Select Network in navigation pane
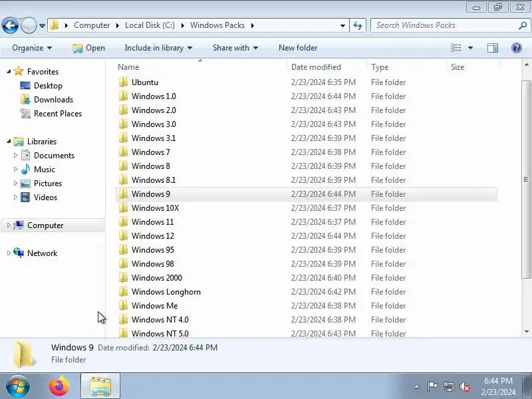This screenshot has height=399, width=532. (x=42, y=253)
